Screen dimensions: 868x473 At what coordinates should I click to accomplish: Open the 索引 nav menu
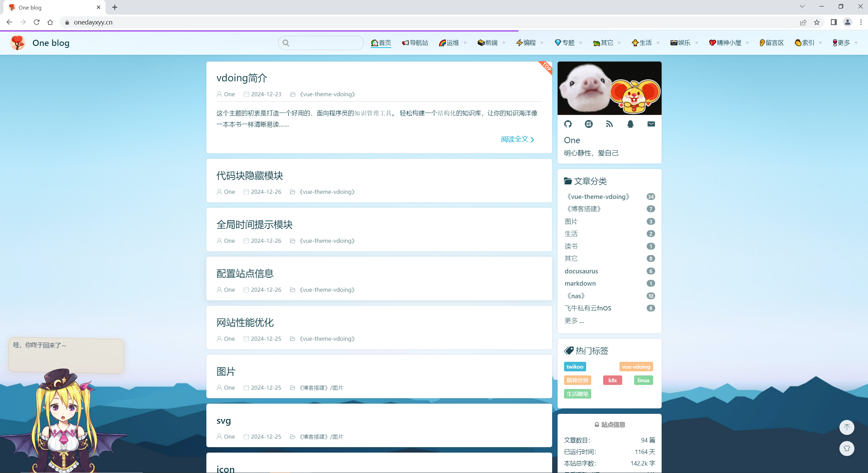pos(808,43)
